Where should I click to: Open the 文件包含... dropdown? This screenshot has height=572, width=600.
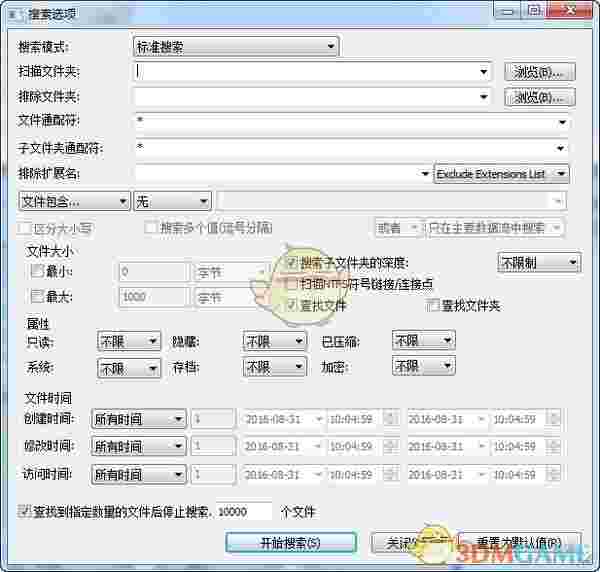tap(74, 201)
